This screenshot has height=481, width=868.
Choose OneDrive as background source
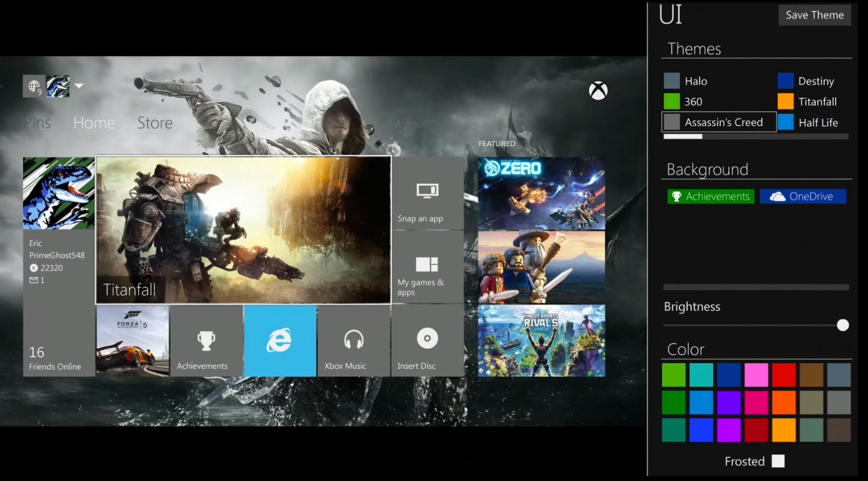click(x=803, y=196)
